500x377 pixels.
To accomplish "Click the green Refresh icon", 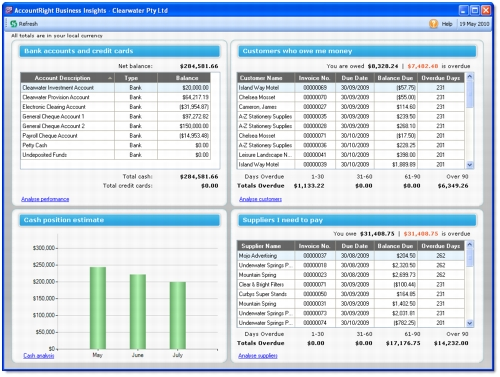I will tap(14, 24).
